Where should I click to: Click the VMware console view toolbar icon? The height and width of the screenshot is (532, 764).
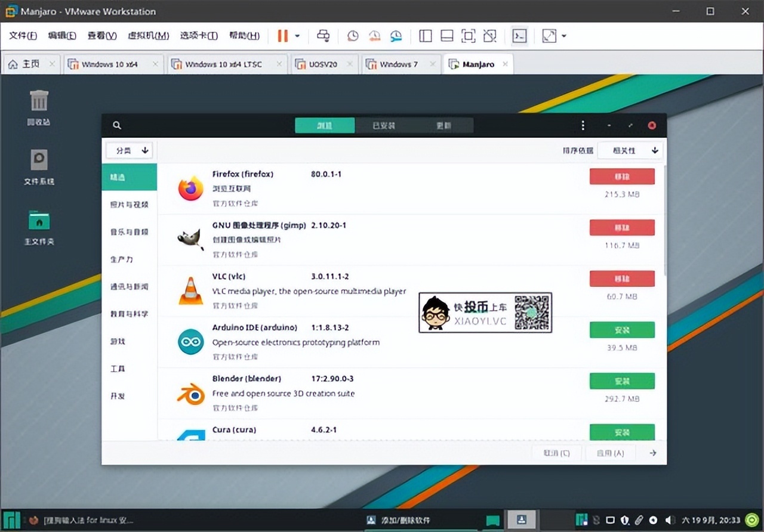(x=520, y=36)
